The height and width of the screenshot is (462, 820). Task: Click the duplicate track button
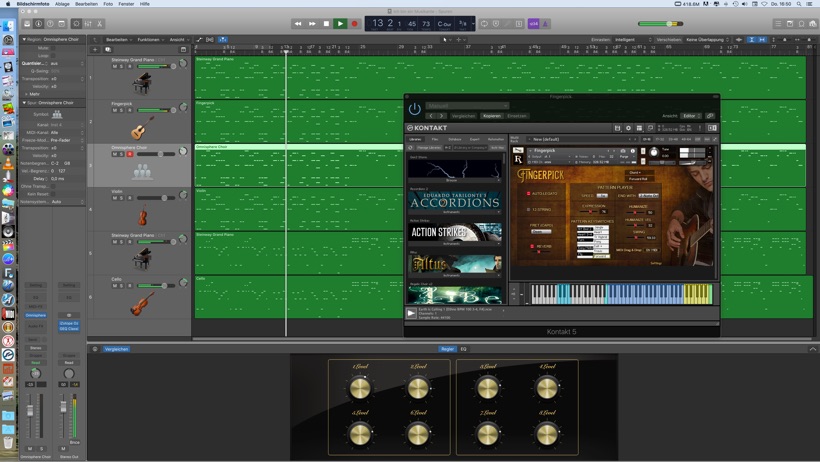(108, 50)
